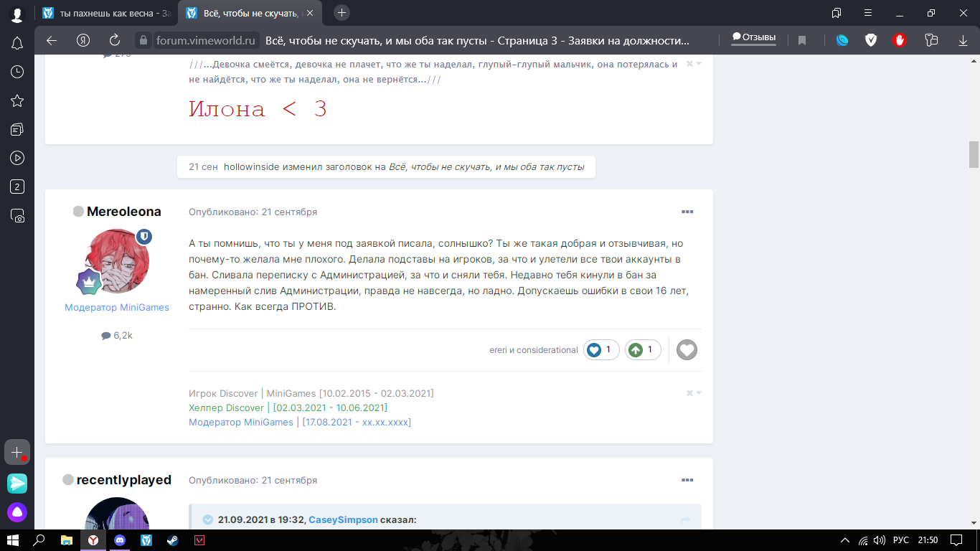
Task: Open notifications bell in sidebar
Action: tap(17, 44)
